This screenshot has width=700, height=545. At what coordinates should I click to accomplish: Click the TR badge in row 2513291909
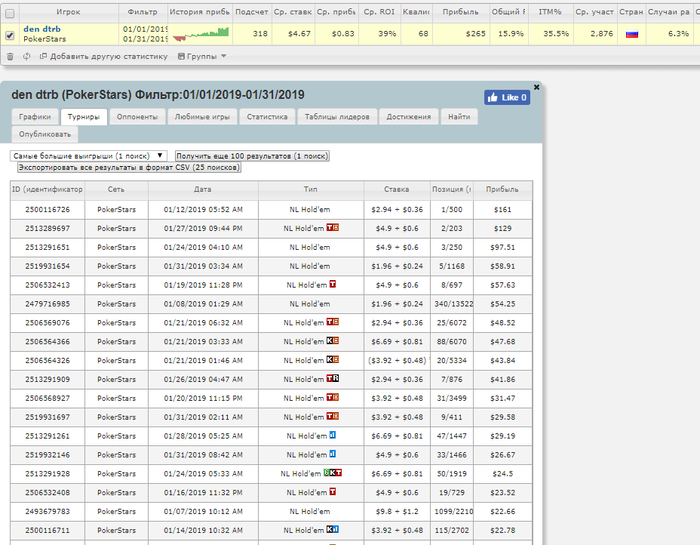click(333, 379)
